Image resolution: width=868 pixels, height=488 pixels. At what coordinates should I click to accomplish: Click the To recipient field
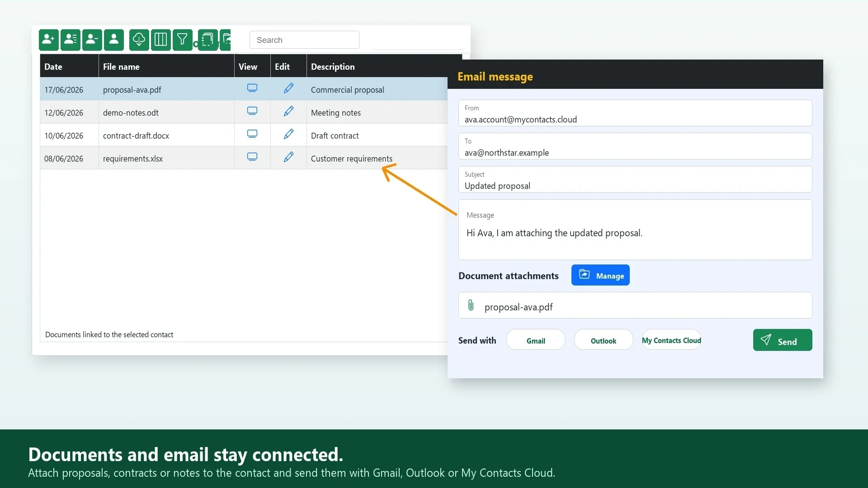pyautogui.click(x=635, y=146)
